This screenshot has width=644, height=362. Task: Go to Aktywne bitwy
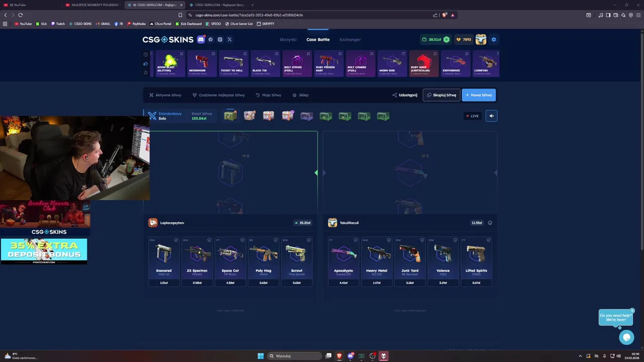point(165,95)
